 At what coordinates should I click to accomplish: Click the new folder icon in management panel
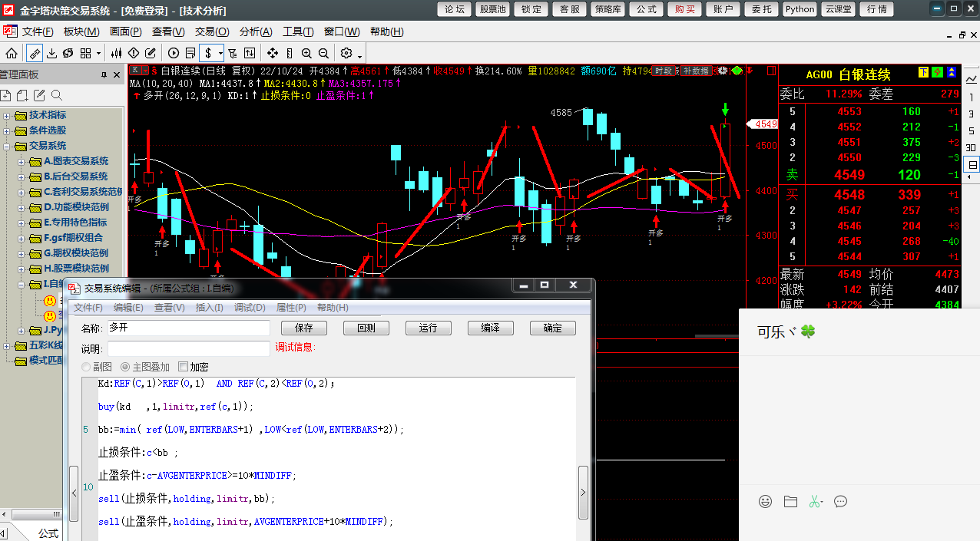tap(22, 95)
